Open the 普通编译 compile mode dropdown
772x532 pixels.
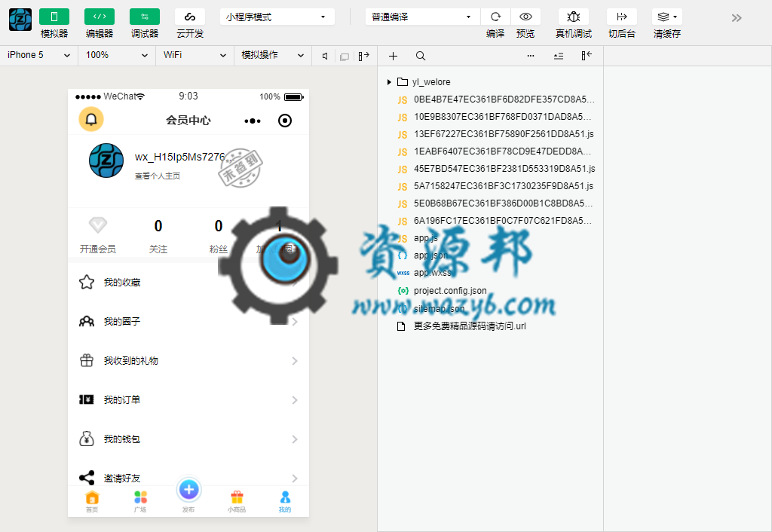tap(422, 17)
